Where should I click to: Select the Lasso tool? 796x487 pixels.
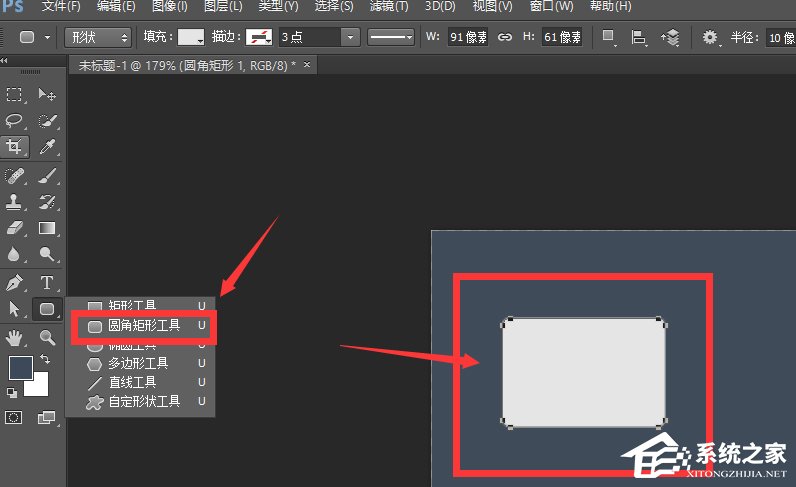[x=15, y=121]
